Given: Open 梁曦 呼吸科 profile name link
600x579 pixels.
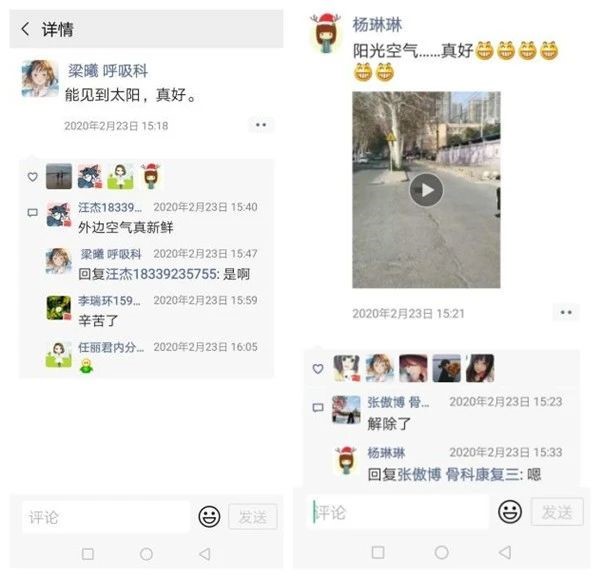Looking at the screenshot, I should point(108,71).
